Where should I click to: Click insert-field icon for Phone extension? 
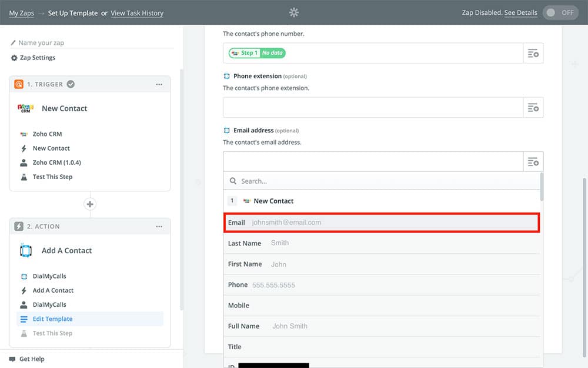[x=533, y=107]
